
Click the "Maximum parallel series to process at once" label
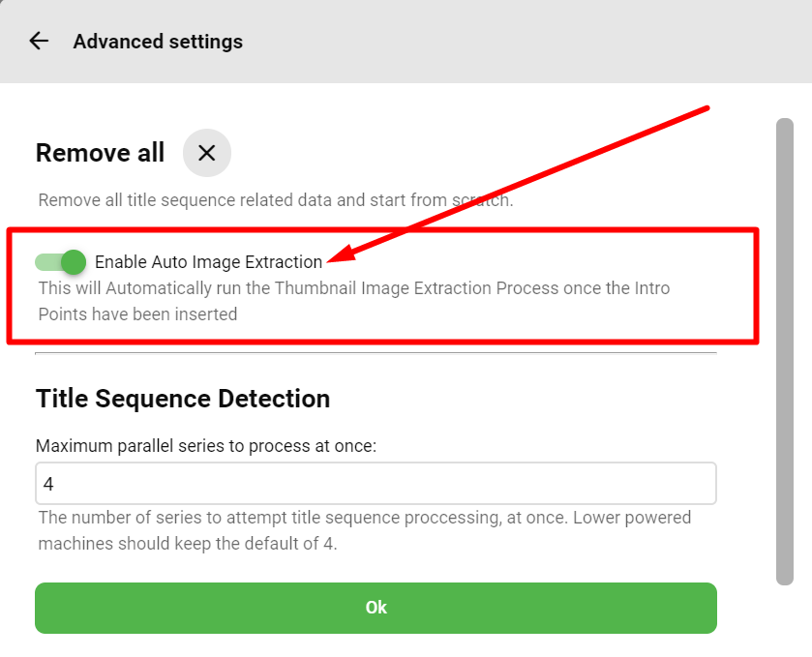tap(206, 446)
